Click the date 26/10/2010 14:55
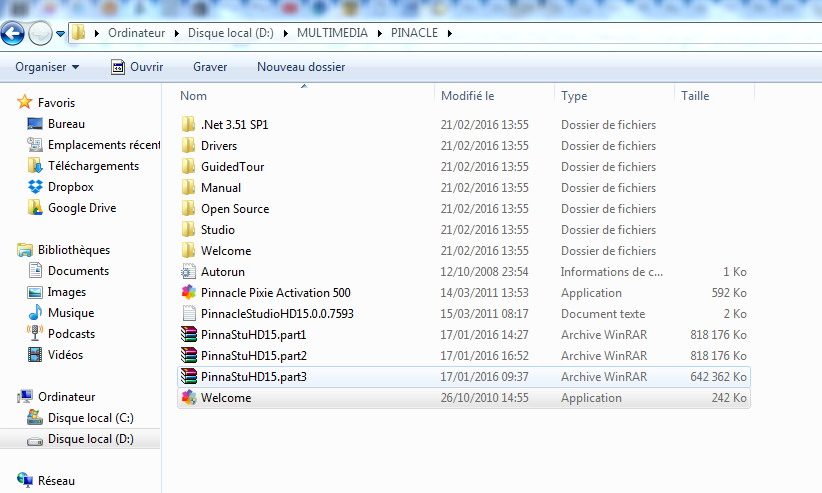Viewport: 822px width, 493px height. click(x=484, y=398)
